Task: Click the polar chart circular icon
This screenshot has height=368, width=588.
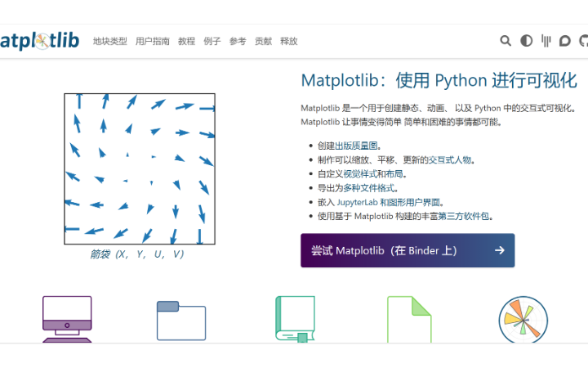Action: (x=523, y=320)
